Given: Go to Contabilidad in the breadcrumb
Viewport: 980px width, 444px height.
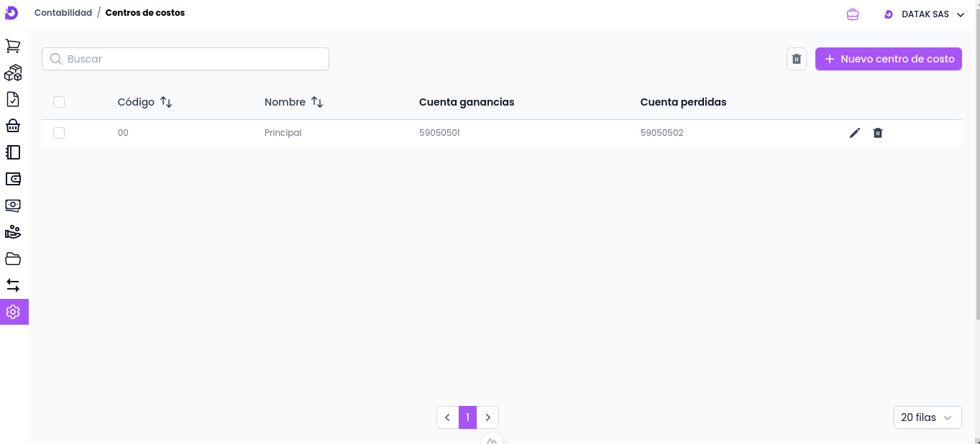Looking at the screenshot, I should [x=63, y=13].
